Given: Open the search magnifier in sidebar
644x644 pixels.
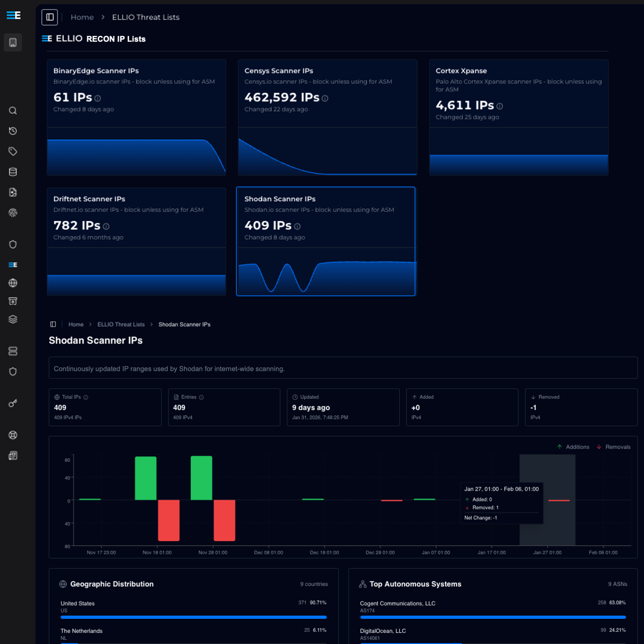Looking at the screenshot, I should pyautogui.click(x=13, y=110).
